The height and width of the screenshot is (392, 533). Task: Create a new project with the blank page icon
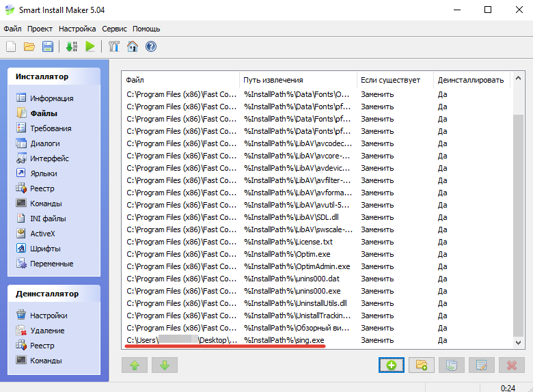(x=11, y=46)
